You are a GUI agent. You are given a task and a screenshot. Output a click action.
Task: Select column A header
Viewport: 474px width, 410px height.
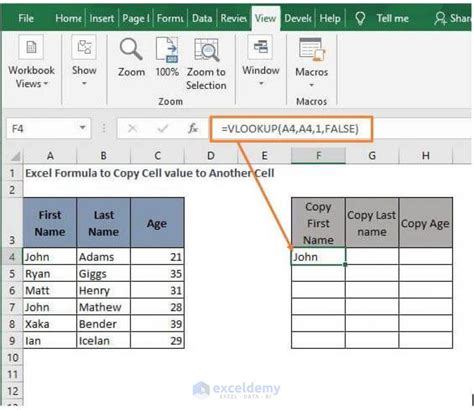click(x=50, y=156)
